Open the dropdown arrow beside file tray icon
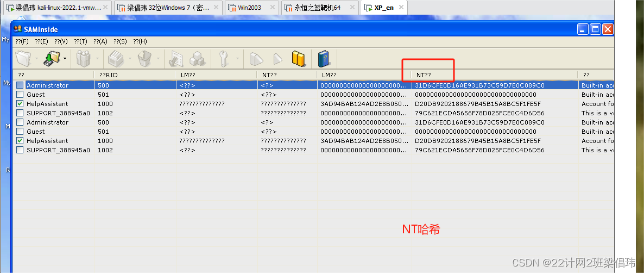 click(130, 59)
